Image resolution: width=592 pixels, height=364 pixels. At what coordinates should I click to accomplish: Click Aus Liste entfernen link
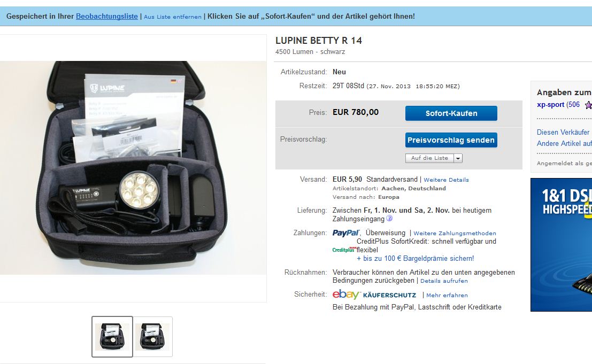(x=173, y=17)
